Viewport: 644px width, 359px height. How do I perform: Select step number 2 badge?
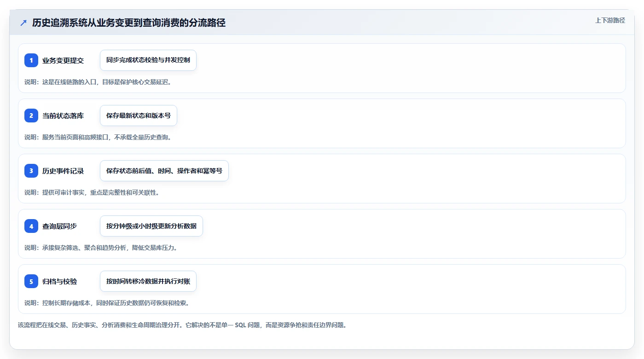(31, 116)
